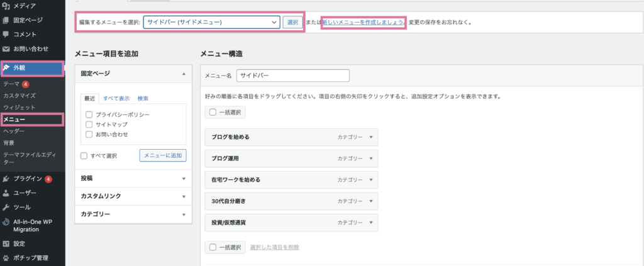The height and width of the screenshot is (266, 644).
Task: Follow the 新しいメニューを作成しましょう link
Action: coord(364,22)
